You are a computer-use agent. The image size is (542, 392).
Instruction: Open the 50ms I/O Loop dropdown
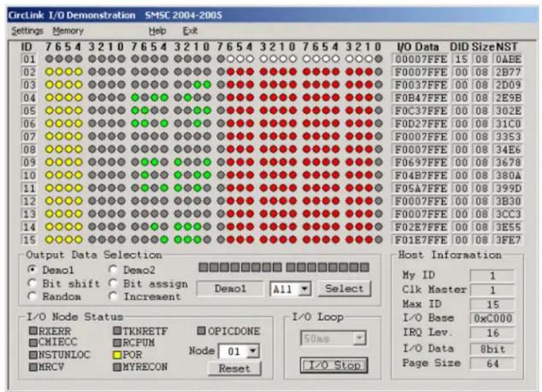(x=359, y=338)
